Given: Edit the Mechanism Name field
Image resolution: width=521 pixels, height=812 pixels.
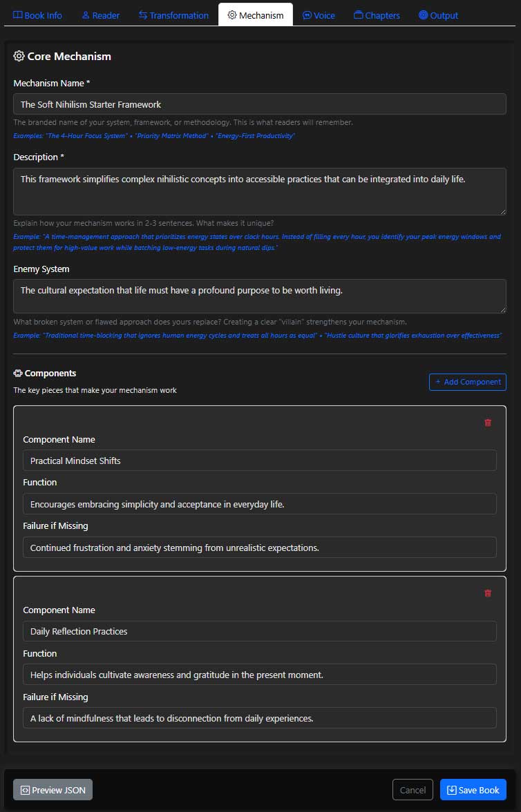Looking at the screenshot, I should tap(260, 104).
